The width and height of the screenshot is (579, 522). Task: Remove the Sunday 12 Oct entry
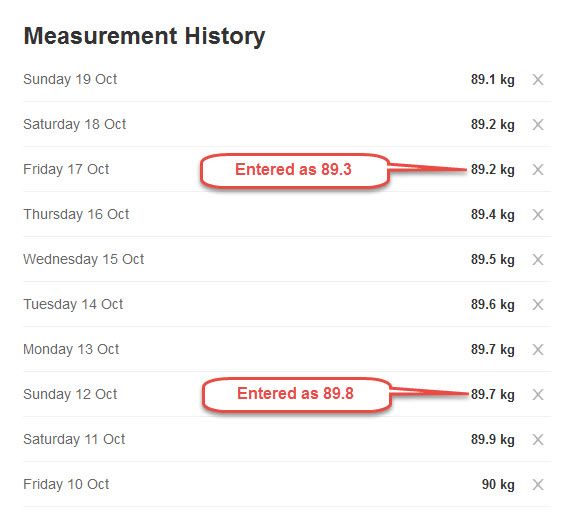pos(538,394)
